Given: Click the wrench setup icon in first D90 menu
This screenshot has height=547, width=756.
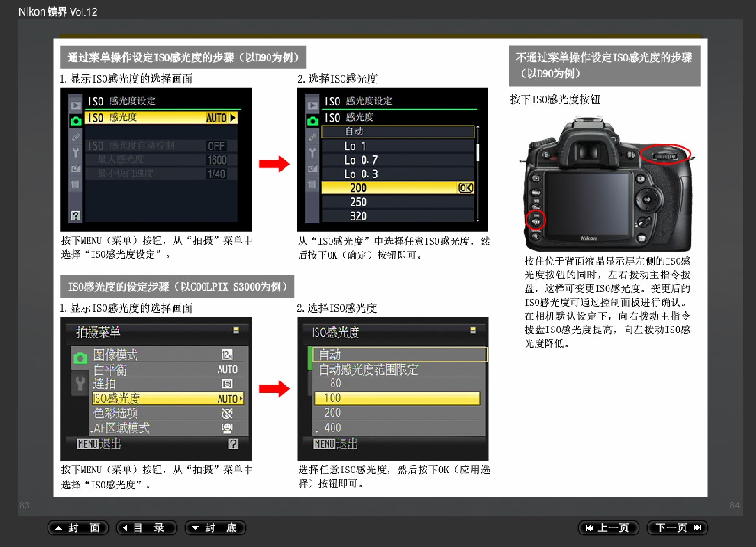Looking at the screenshot, I should click(x=76, y=152).
